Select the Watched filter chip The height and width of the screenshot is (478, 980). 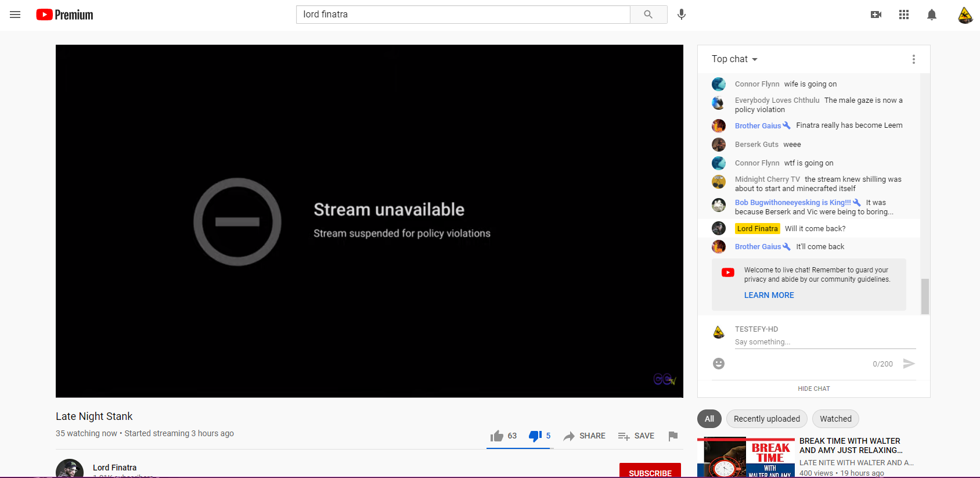coord(835,419)
